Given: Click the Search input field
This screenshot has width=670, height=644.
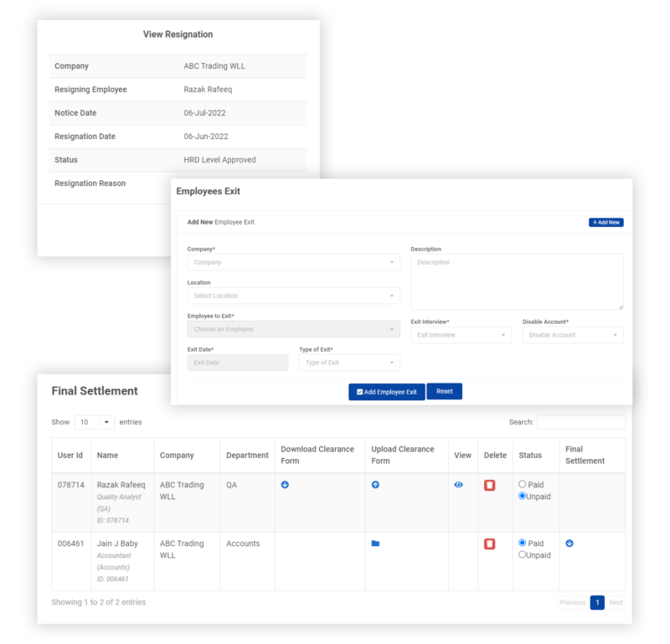Looking at the screenshot, I should 581,422.
